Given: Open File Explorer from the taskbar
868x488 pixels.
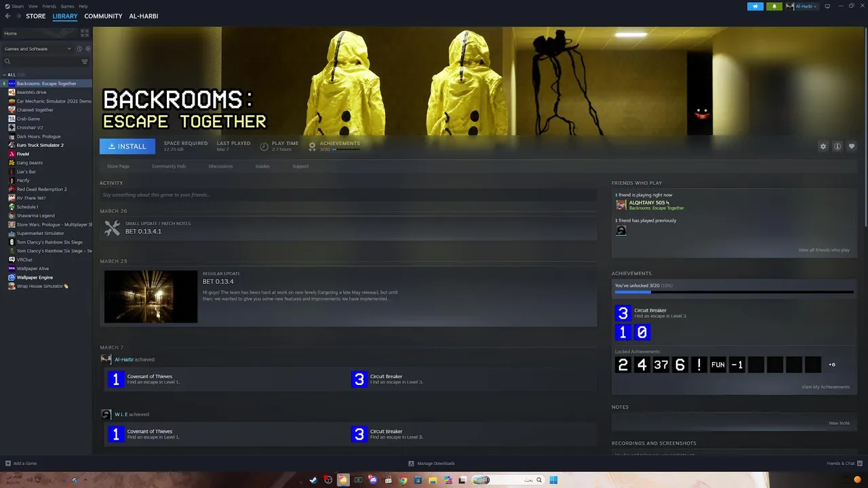Looking at the screenshot, I should (x=433, y=480).
